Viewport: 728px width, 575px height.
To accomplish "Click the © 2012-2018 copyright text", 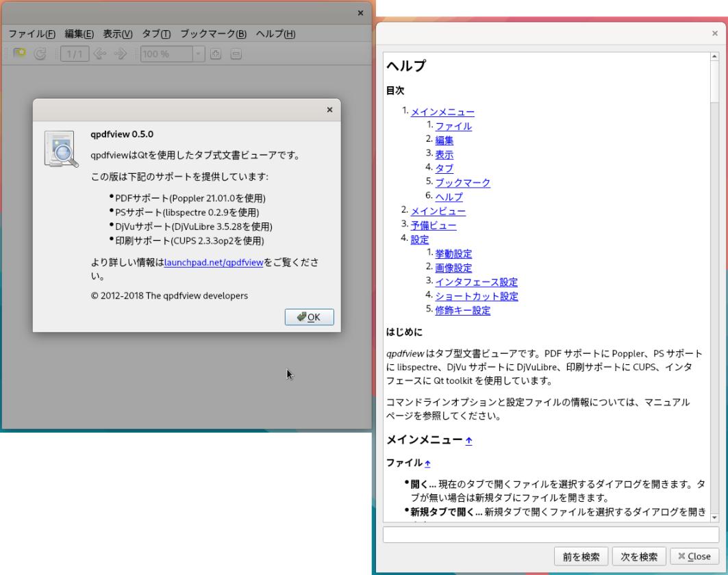I will point(169,296).
